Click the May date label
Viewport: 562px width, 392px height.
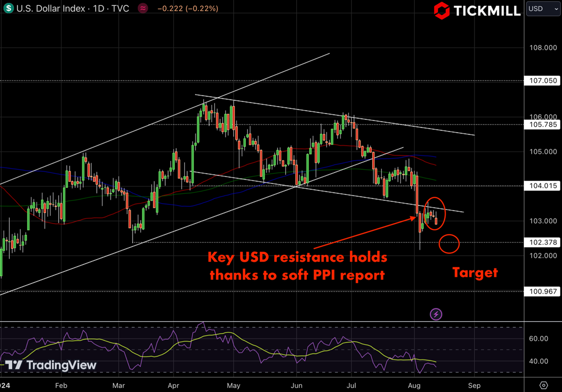(234, 385)
